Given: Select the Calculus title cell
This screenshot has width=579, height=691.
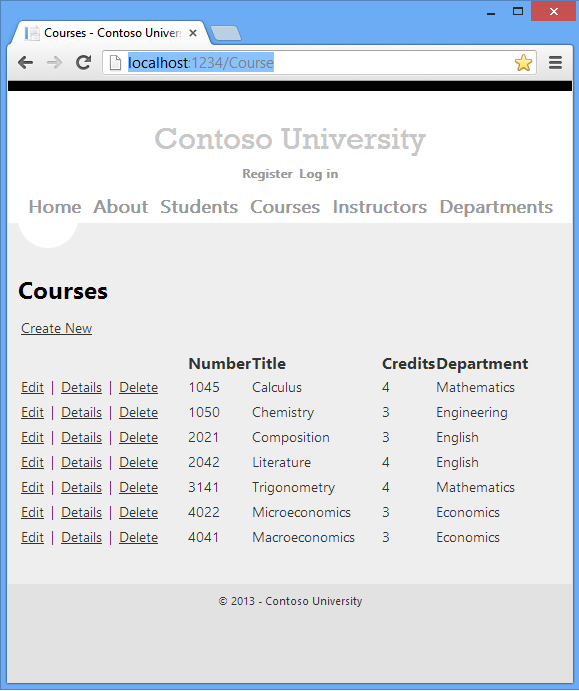Looking at the screenshot, I should click(x=277, y=387).
